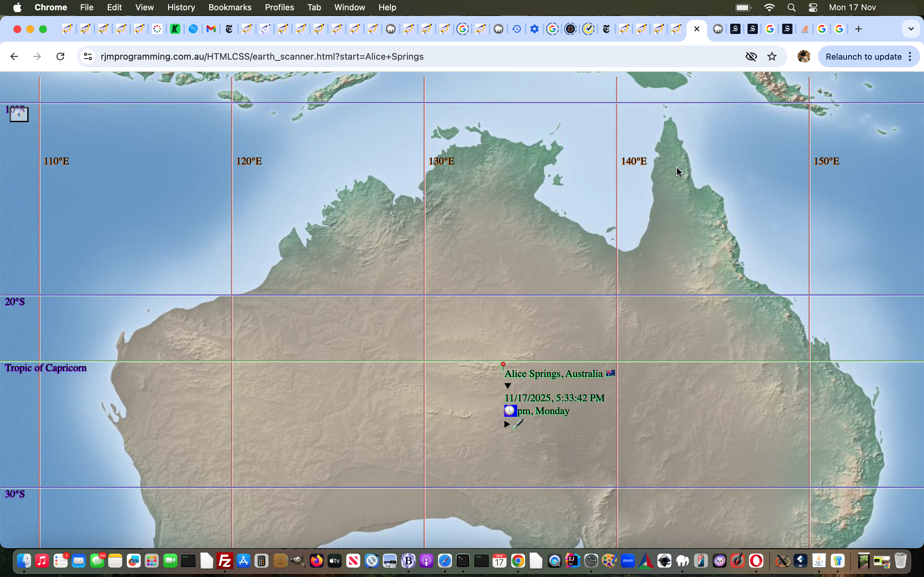Open the site information icon in address bar
This screenshot has height=577, width=924.
[x=88, y=56]
